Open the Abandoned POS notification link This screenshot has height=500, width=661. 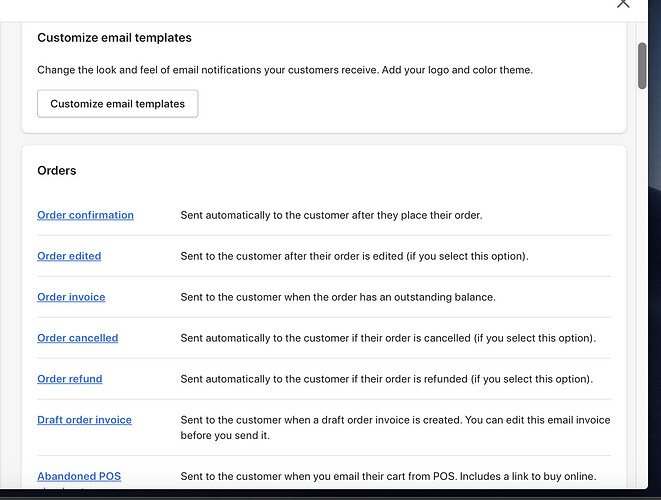79,477
